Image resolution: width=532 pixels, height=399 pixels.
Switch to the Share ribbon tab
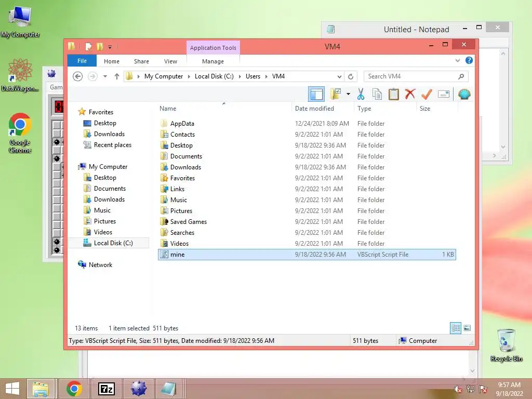tap(141, 61)
